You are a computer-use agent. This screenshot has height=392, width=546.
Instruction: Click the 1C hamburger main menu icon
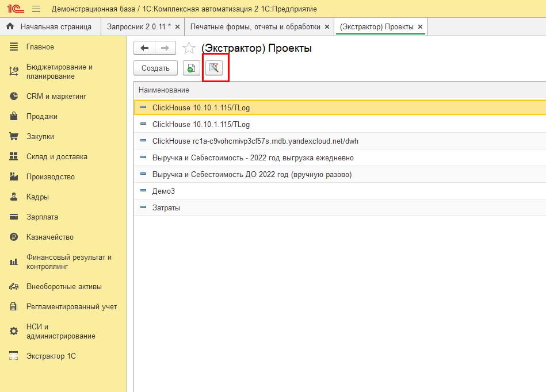click(x=36, y=9)
